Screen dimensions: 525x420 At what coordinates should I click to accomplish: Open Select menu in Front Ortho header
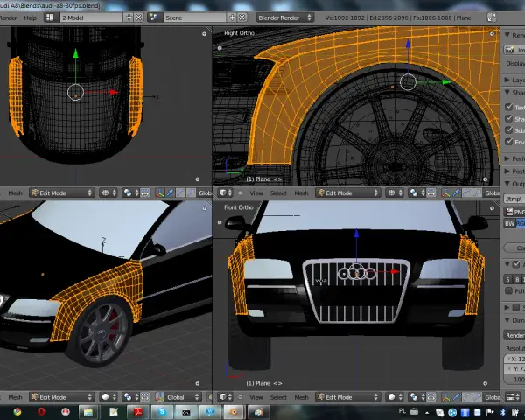278,397
